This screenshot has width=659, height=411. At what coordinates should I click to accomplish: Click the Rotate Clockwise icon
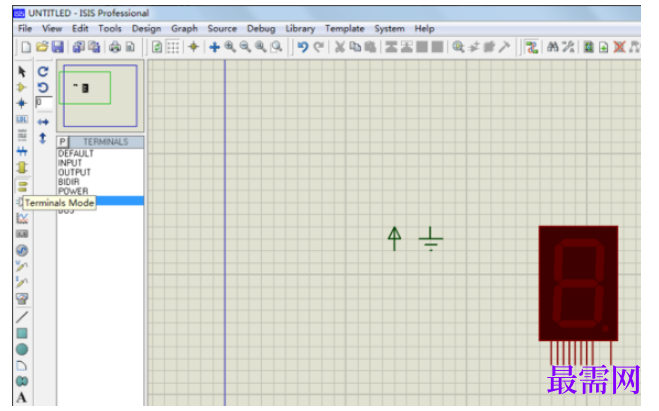point(43,71)
